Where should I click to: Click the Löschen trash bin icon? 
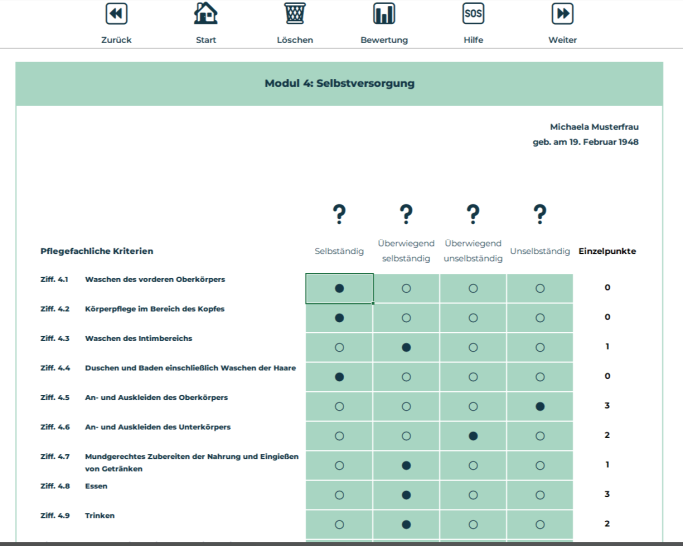coord(295,14)
